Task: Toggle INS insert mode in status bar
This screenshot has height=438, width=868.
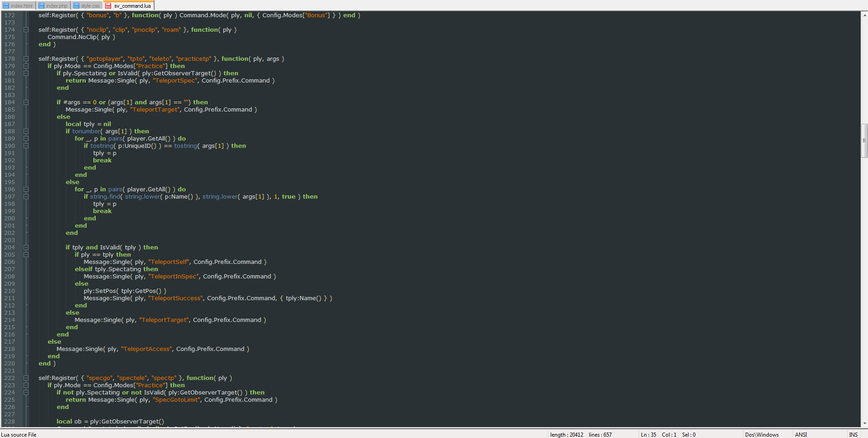Action: click(x=853, y=434)
